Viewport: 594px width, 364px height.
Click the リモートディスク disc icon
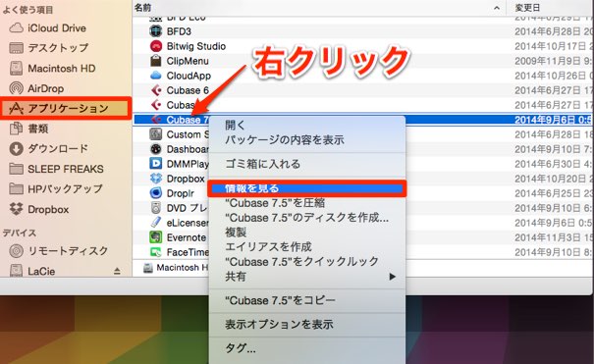pos(17,250)
